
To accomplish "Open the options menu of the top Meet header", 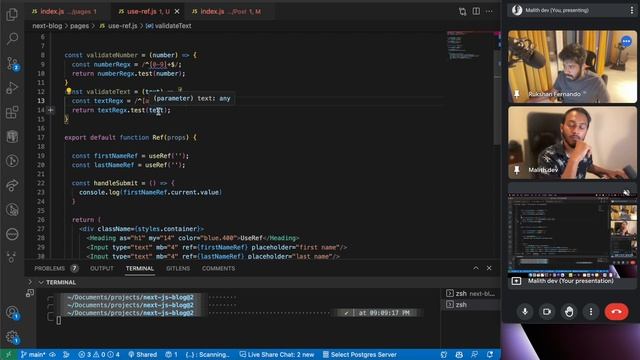I will point(632,11).
